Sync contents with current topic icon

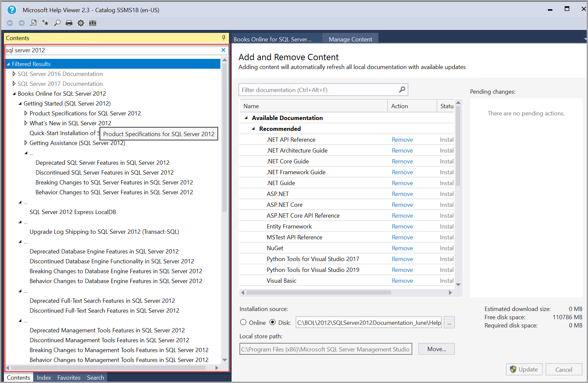point(33,23)
